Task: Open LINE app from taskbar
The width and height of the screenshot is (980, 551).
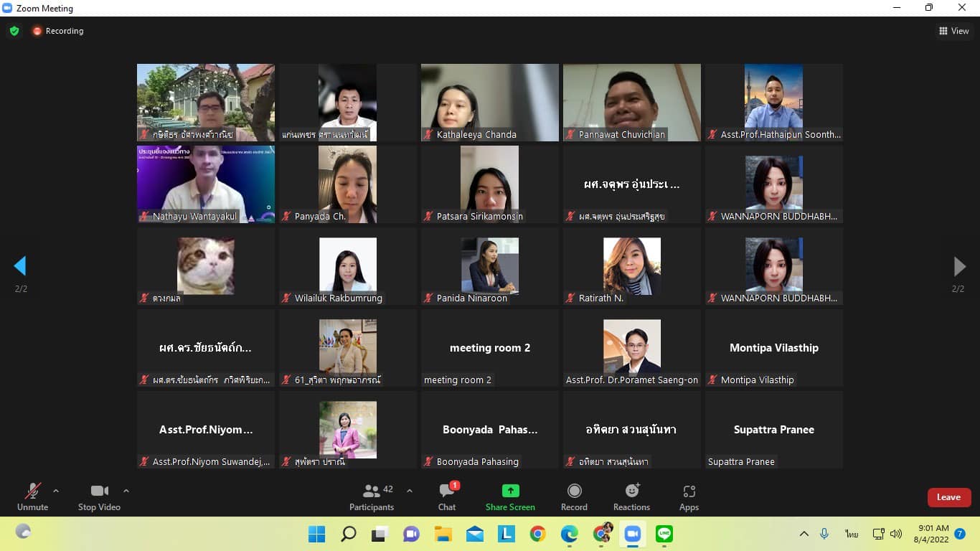Action: (664, 534)
